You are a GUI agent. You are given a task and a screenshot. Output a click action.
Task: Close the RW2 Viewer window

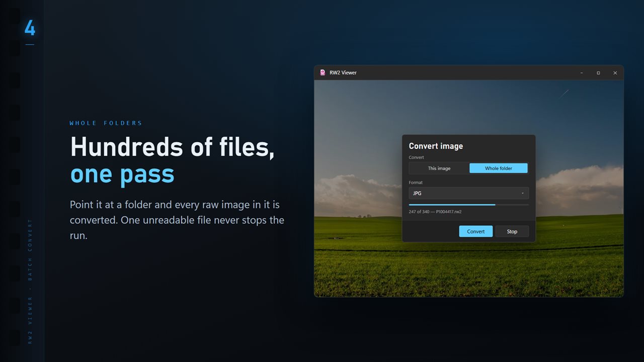tap(615, 73)
